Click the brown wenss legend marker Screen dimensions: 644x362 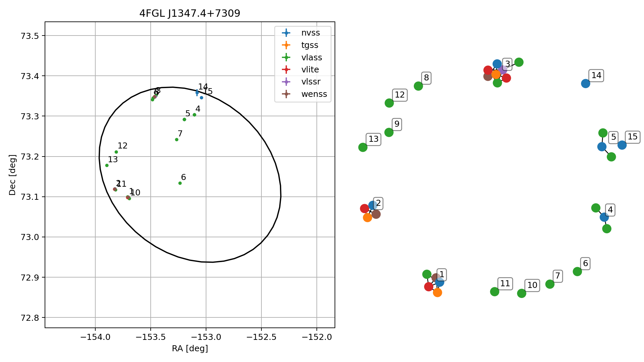pyautogui.click(x=286, y=94)
